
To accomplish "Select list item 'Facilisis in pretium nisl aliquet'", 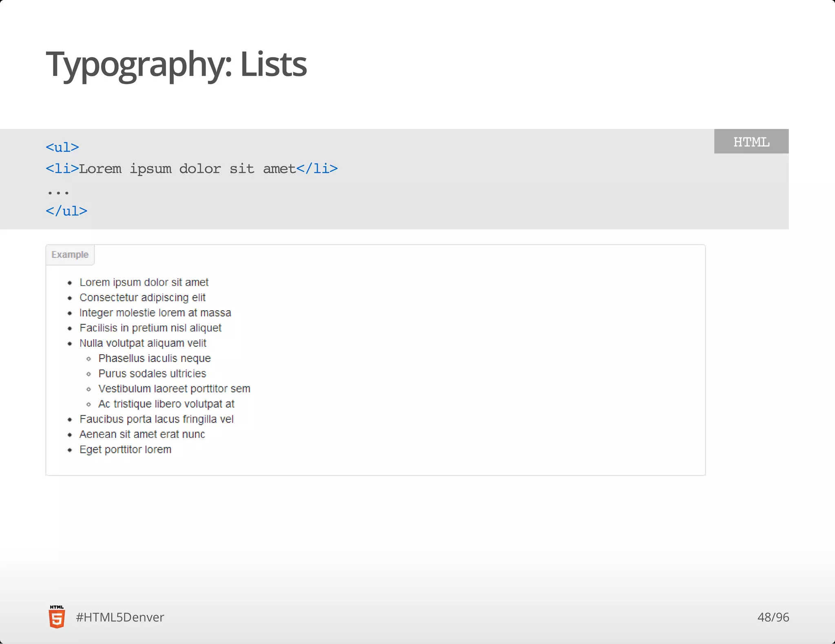I will [x=150, y=328].
